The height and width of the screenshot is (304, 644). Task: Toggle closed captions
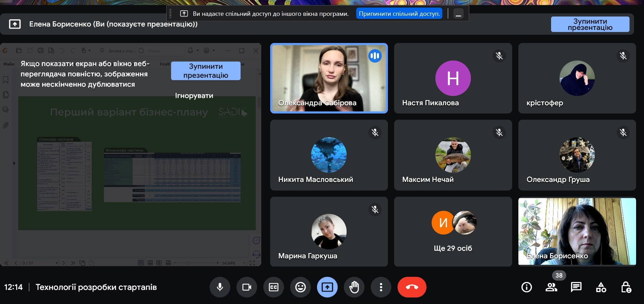click(274, 287)
